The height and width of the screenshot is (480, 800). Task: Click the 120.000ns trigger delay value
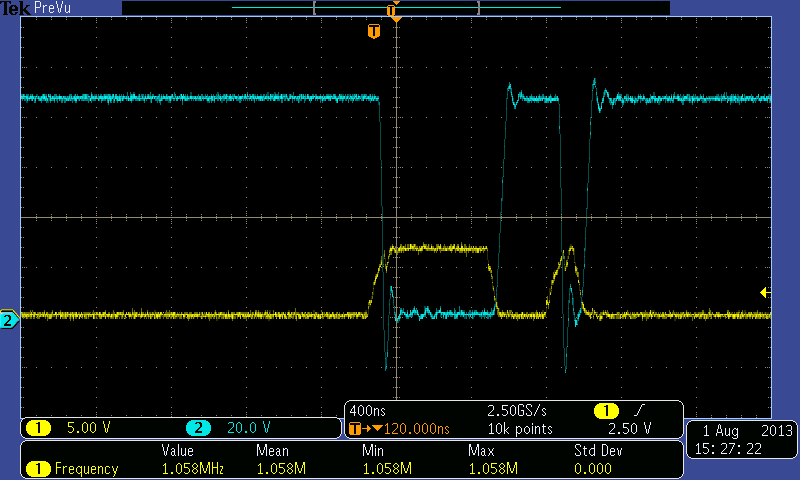(417, 429)
